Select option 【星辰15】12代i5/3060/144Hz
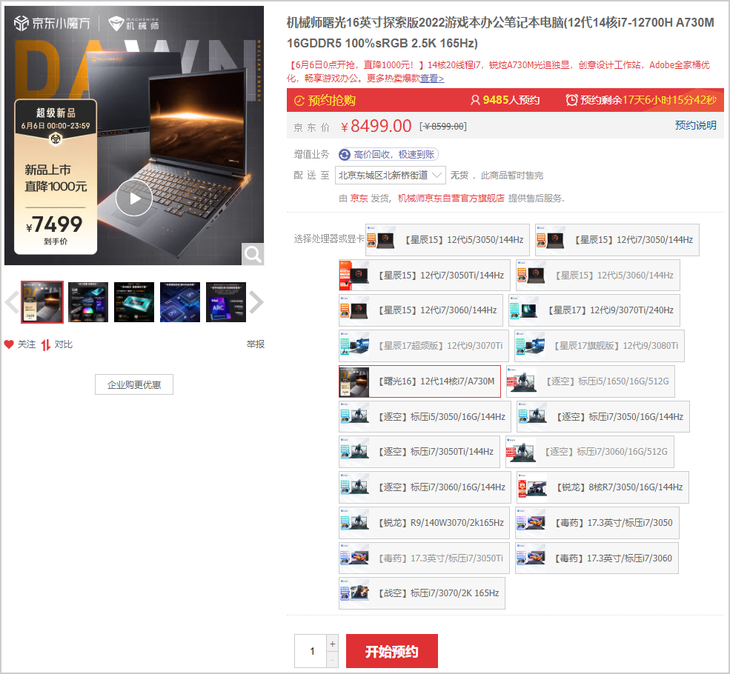Screen dimensions: 730x674 [598, 275]
